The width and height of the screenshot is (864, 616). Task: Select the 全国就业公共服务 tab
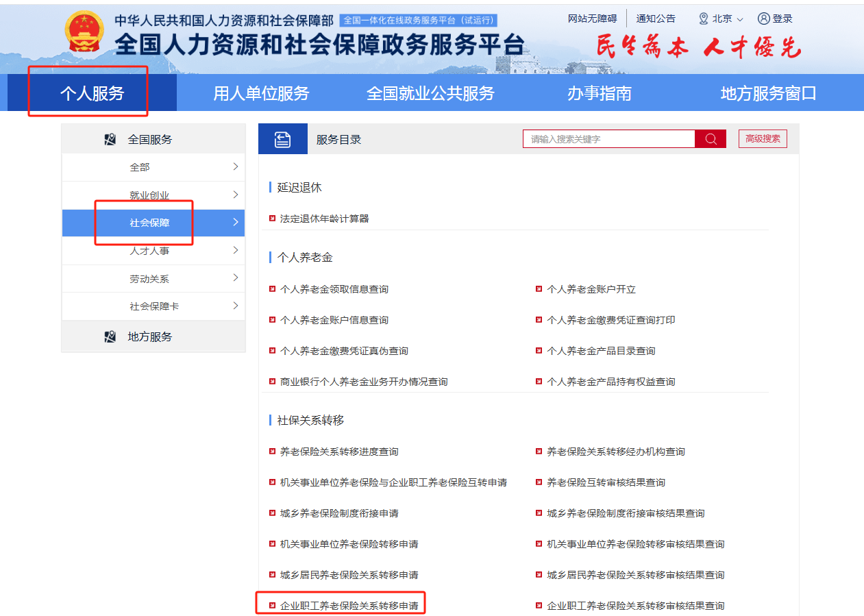430,93
